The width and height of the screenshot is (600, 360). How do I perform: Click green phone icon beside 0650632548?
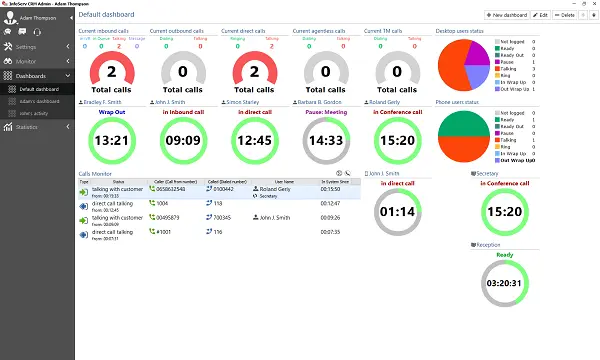click(x=152, y=189)
